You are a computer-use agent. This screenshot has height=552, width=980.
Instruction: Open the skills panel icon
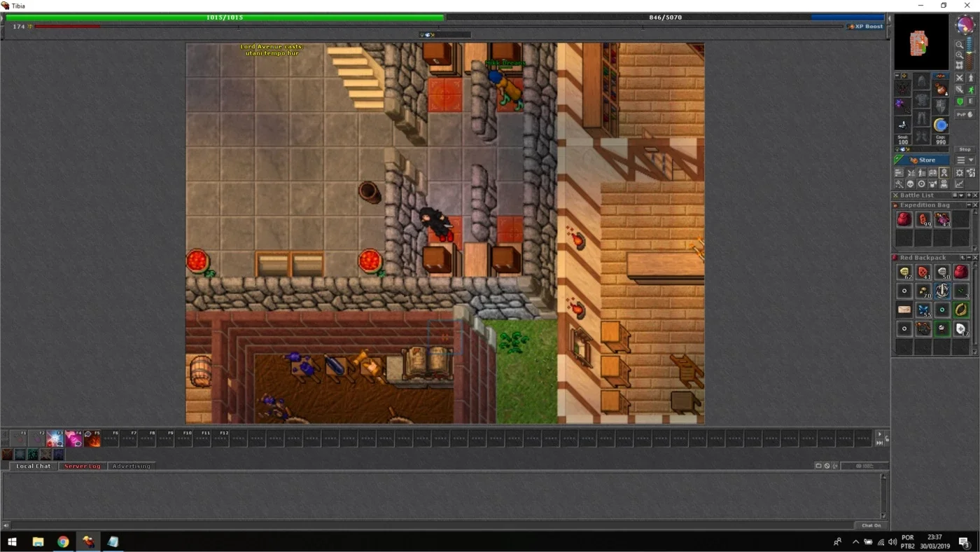coord(899,173)
